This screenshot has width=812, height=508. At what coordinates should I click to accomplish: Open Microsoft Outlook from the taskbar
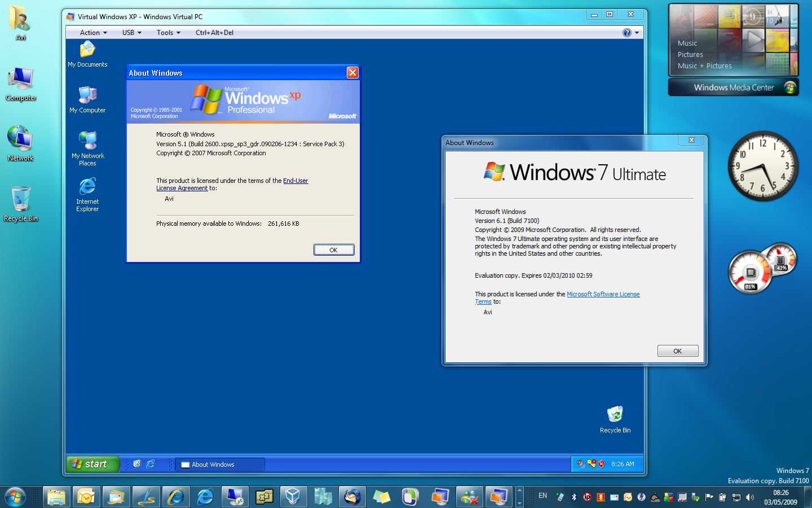coord(86,497)
